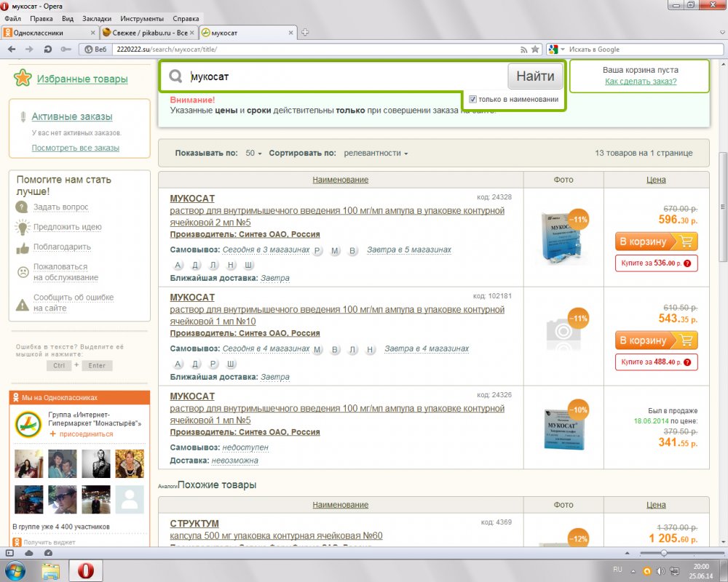Click the bookmark star in address bar
728x582 pixels.
click(x=535, y=49)
